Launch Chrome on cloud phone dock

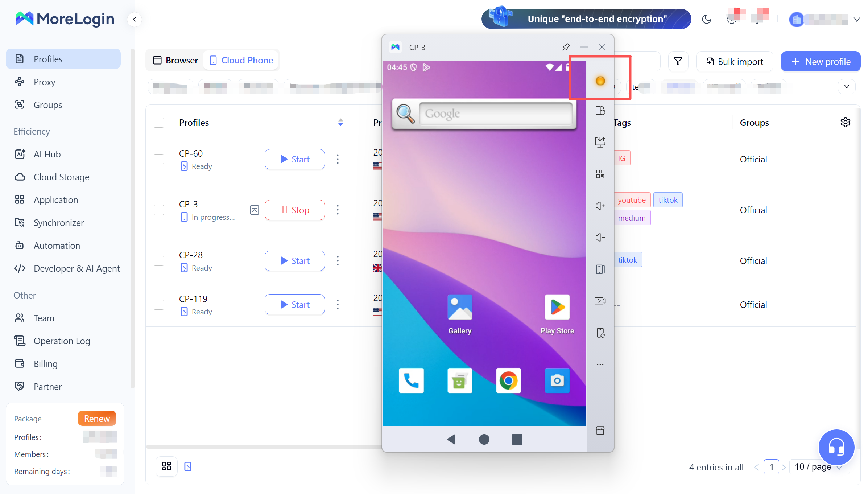point(508,380)
